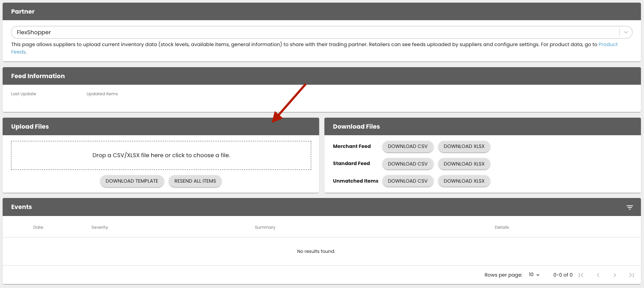Jump to last page of events

tap(631, 275)
